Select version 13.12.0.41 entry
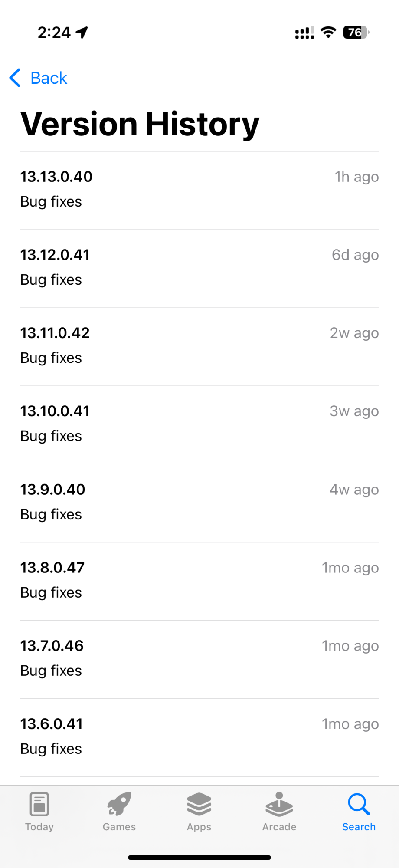Viewport: 399px width, 868px height. click(x=199, y=267)
